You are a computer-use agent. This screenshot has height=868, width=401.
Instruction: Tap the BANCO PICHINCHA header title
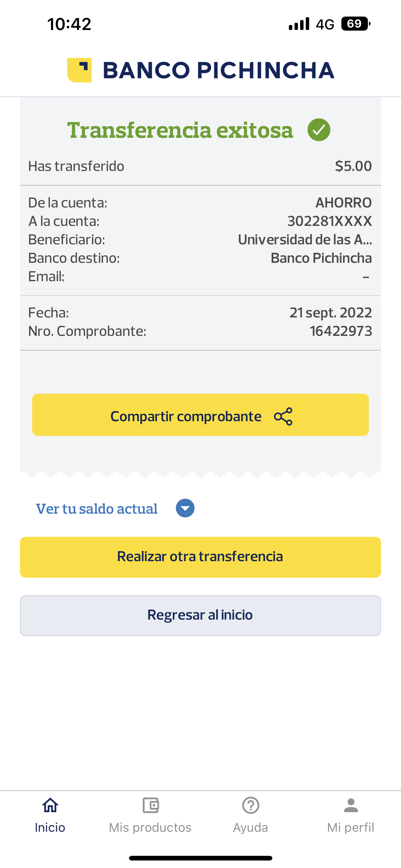click(x=218, y=70)
